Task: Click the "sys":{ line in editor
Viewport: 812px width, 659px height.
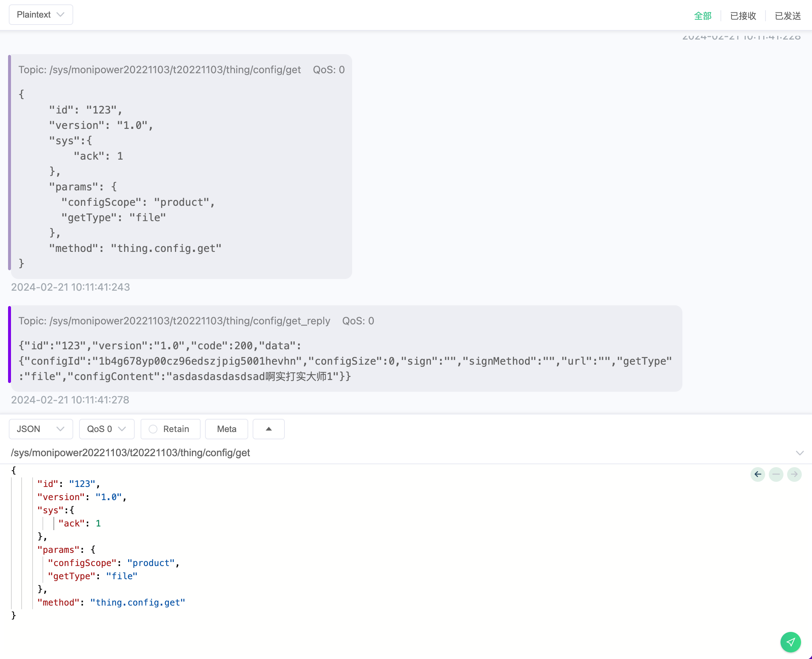Action: [x=56, y=510]
